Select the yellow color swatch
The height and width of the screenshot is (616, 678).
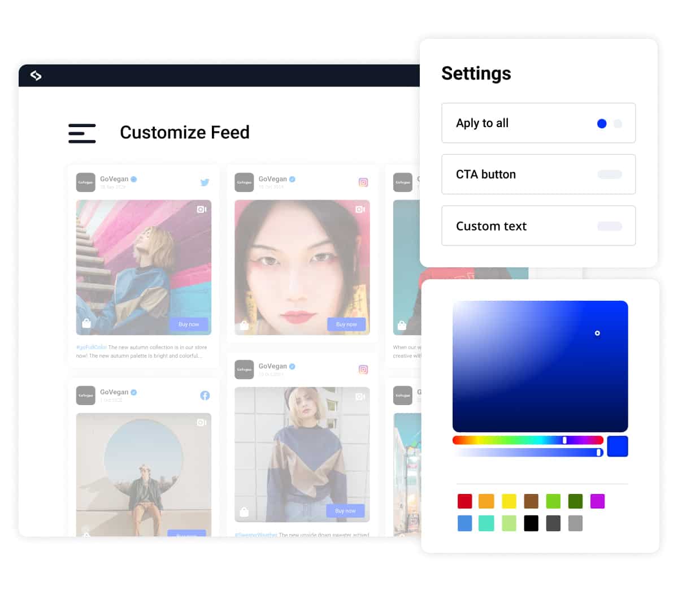pyautogui.click(x=509, y=501)
